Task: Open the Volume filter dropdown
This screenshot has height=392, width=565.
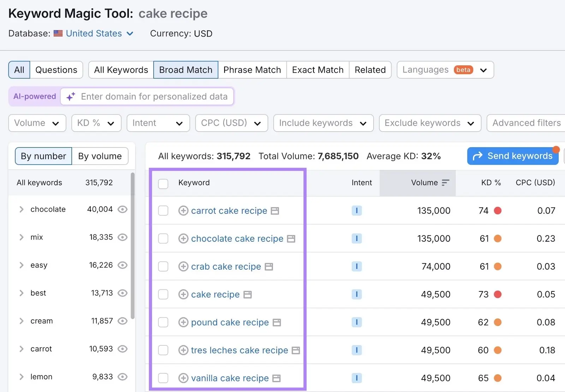Action: pyautogui.click(x=37, y=123)
